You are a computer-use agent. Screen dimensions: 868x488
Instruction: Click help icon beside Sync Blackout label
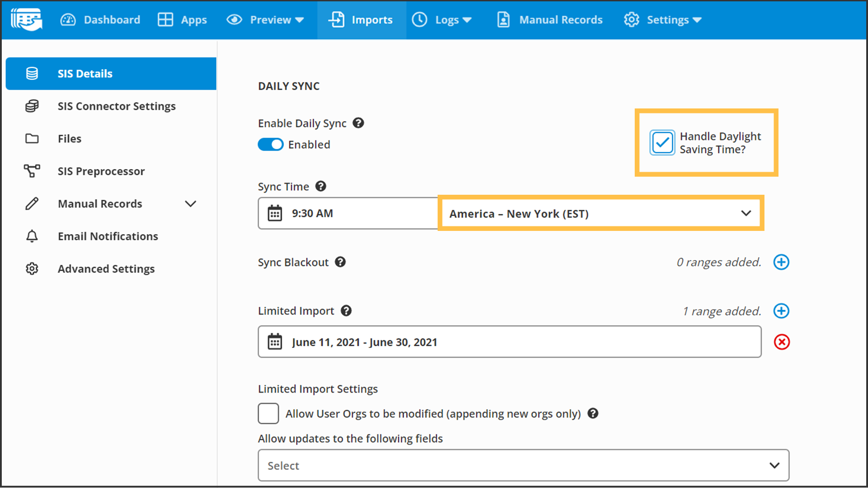[x=340, y=262]
